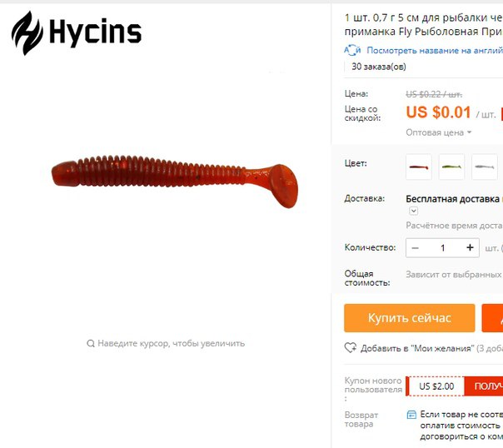
Task: Select the red lure color option
Action: [x=419, y=167]
